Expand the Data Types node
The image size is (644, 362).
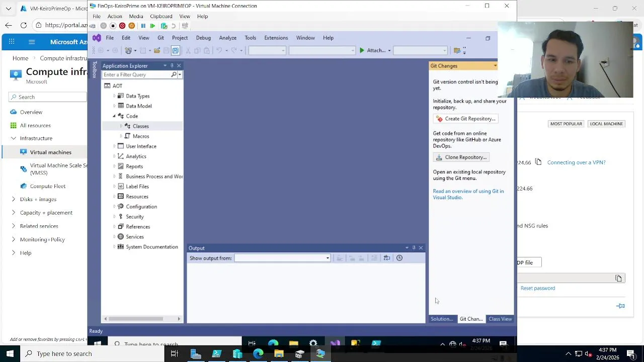click(114, 96)
